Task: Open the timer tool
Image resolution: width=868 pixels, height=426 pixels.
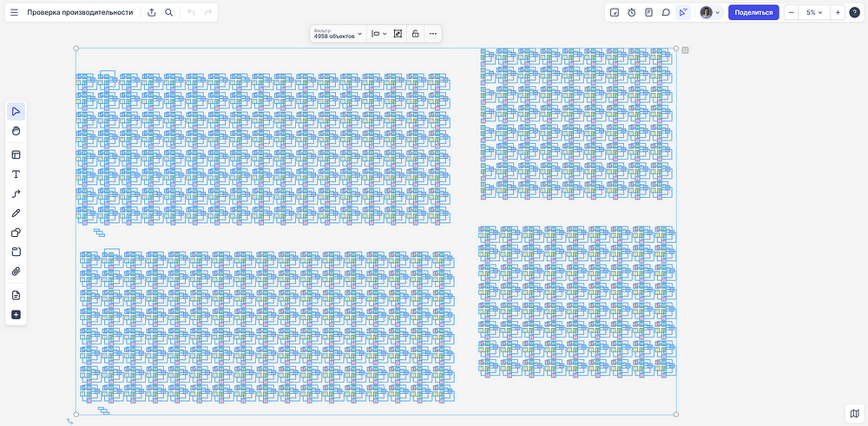Action: tap(632, 13)
